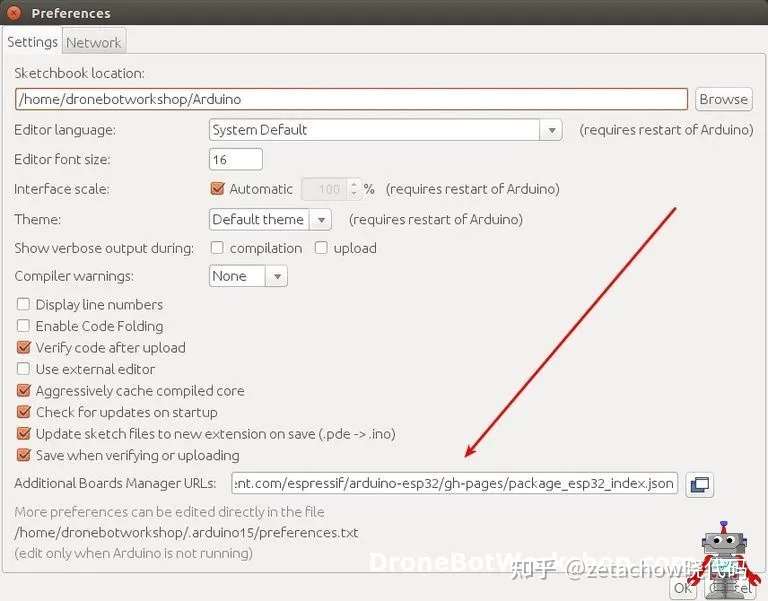Click the Theme dropdown arrow
Viewport: 768px width, 601px height.
coord(321,219)
